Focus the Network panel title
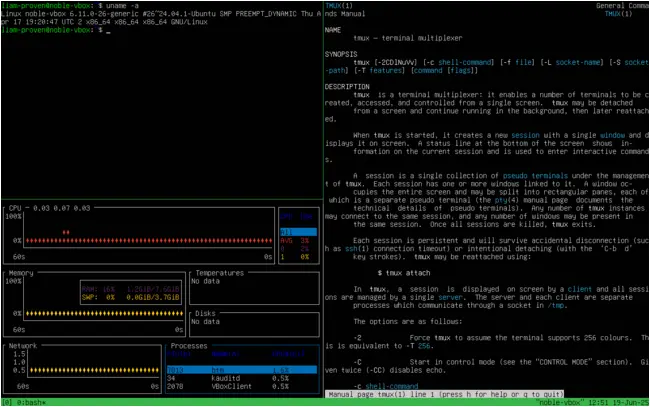 [x=23, y=346]
